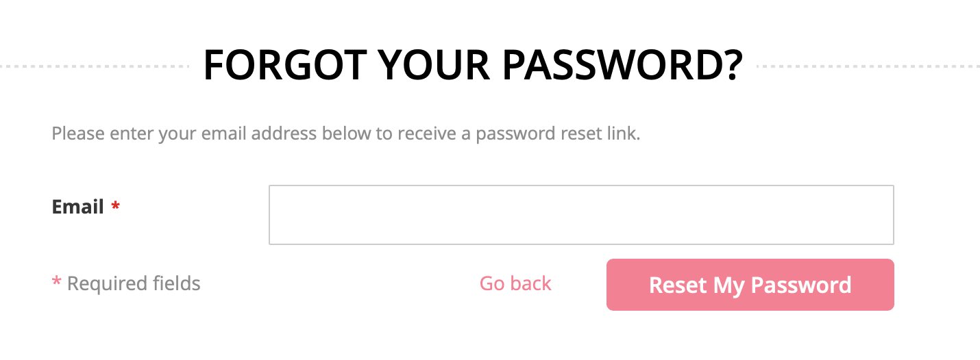This screenshot has height=360, width=980.
Task: Click the Forgot Your Password heading
Action: pos(473,66)
